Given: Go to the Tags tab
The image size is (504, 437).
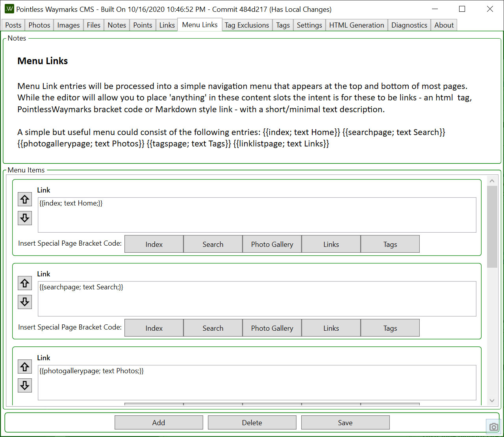Looking at the screenshot, I should tap(283, 25).
